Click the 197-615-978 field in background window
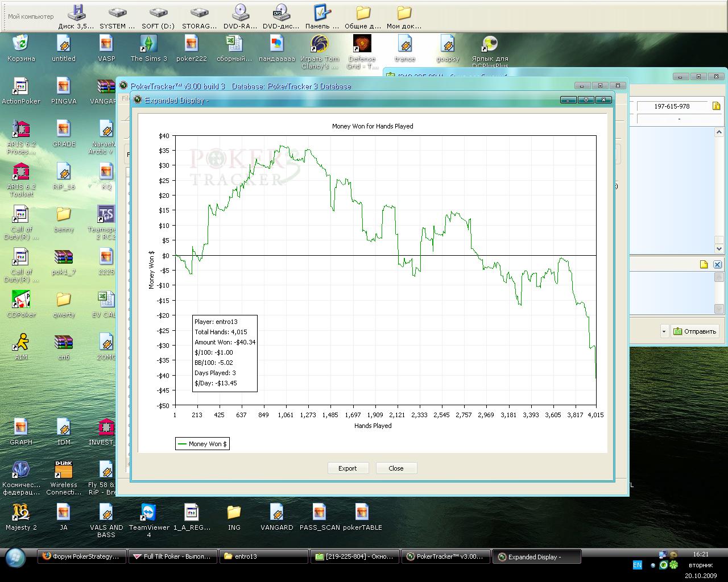Screen dimensions: 728x582 pyautogui.click(x=672, y=106)
